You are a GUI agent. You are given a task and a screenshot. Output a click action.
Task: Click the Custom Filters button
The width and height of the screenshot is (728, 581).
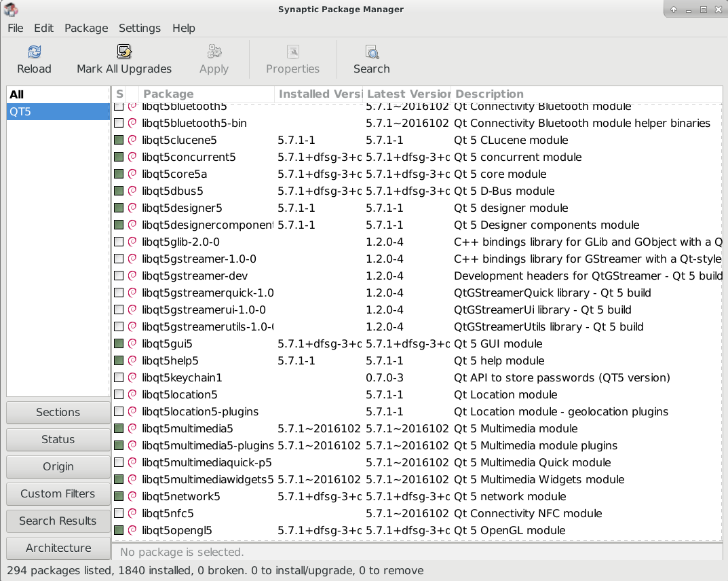58,493
